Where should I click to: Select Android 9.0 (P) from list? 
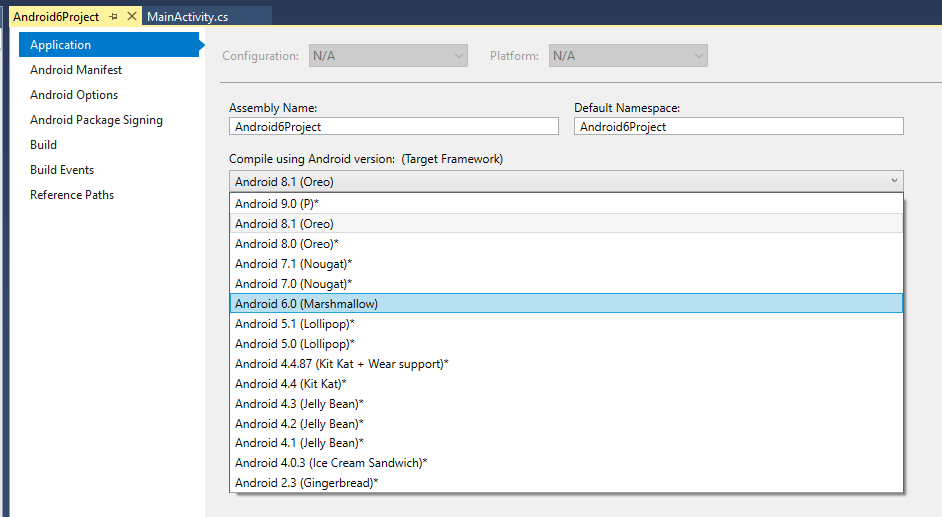(x=566, y=204)
